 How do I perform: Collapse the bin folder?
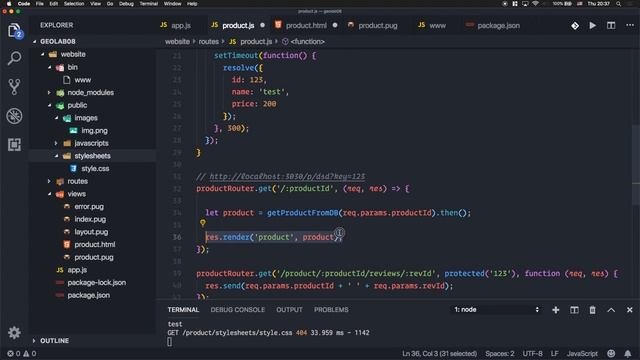coord(50,67)
